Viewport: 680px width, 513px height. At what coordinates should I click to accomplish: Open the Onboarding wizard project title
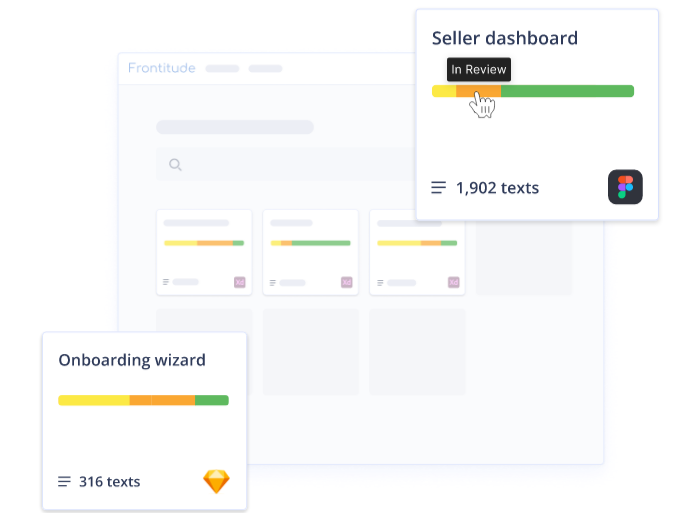pyautogui.click(x=131, y=360)
